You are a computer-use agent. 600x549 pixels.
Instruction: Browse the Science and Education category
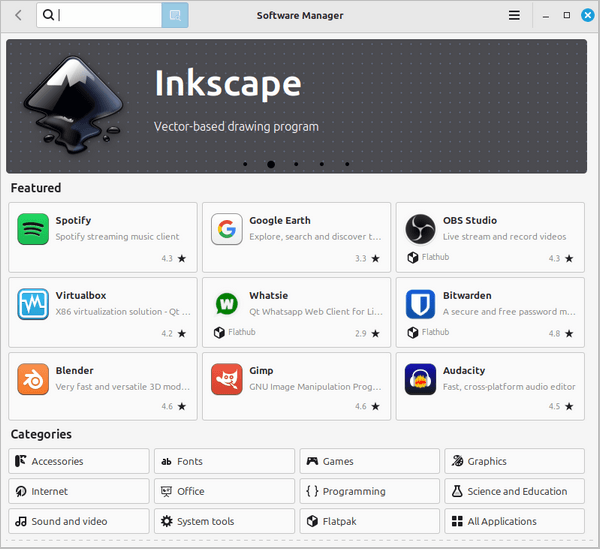[515, 491]
